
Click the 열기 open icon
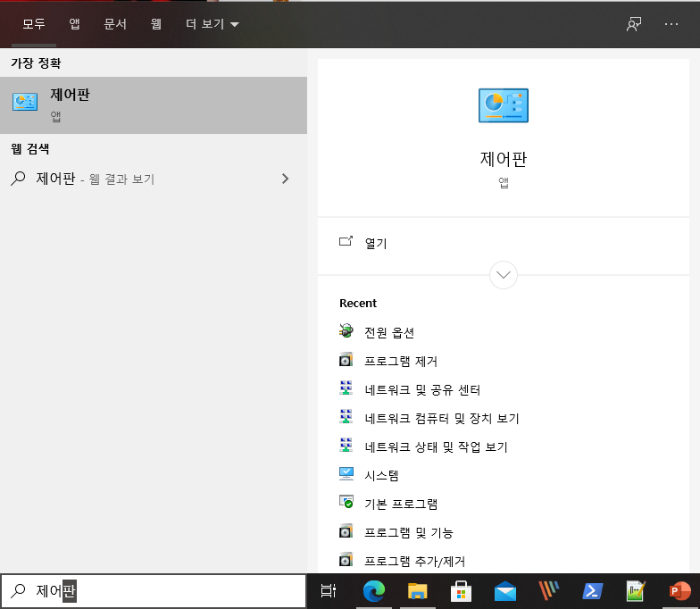click(x=346, y=241)
